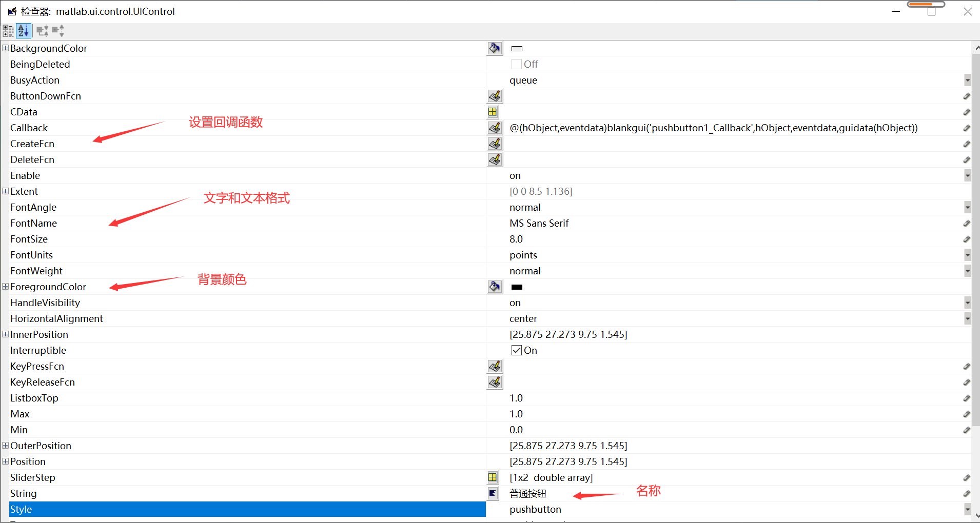Expand the InnerPosition property
980x523 pixels.
click(x=5, y=334)
